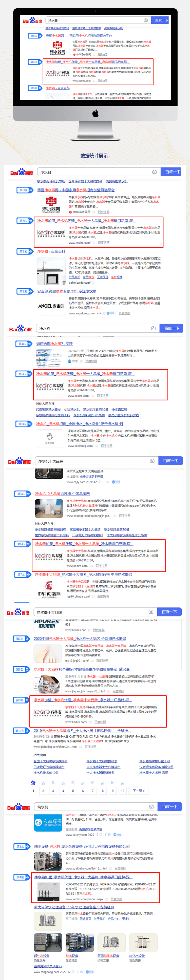The image size is (190, 980).
Task: Click 小区净水机 in 其他人还在搜
Action: (x=72, y=409)
